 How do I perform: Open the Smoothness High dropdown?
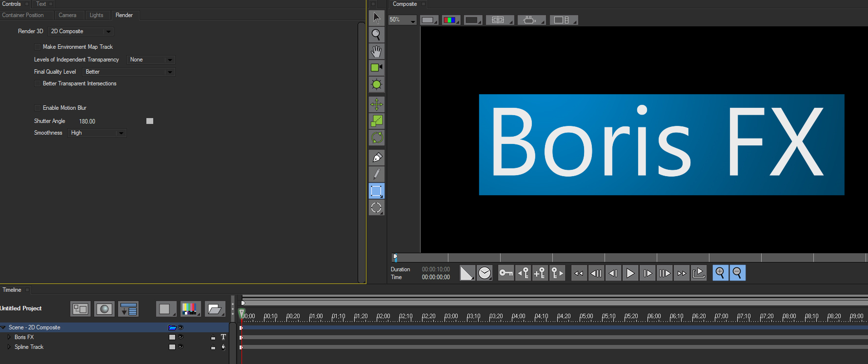click(x=97, y=133)
